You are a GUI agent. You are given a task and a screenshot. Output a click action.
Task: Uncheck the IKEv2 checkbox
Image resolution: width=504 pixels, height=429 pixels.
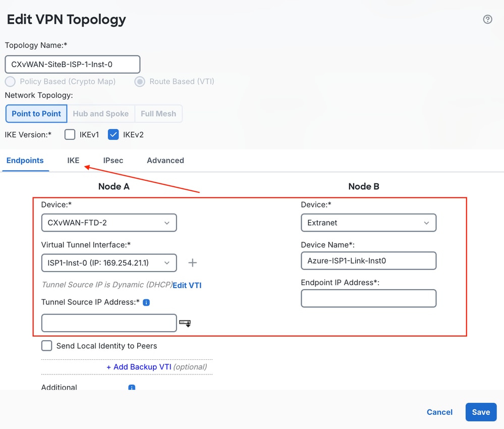(x=113, y=134)
